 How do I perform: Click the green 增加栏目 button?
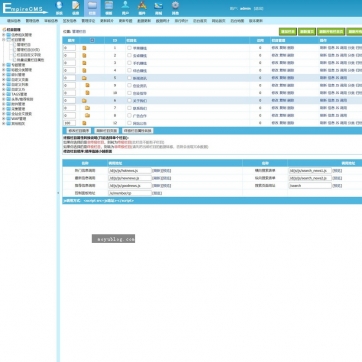coord(288,32)
